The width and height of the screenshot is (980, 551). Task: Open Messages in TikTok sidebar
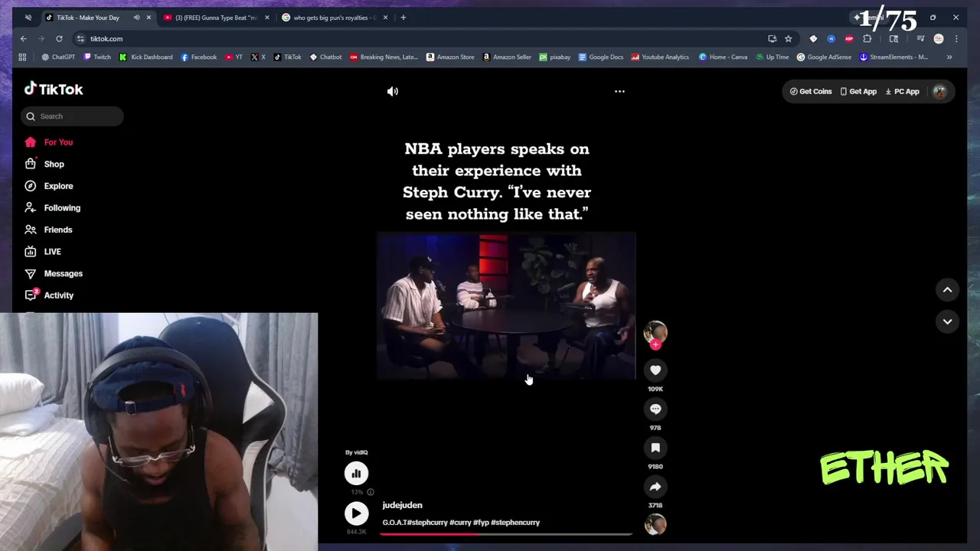click(x=53, y=273)
